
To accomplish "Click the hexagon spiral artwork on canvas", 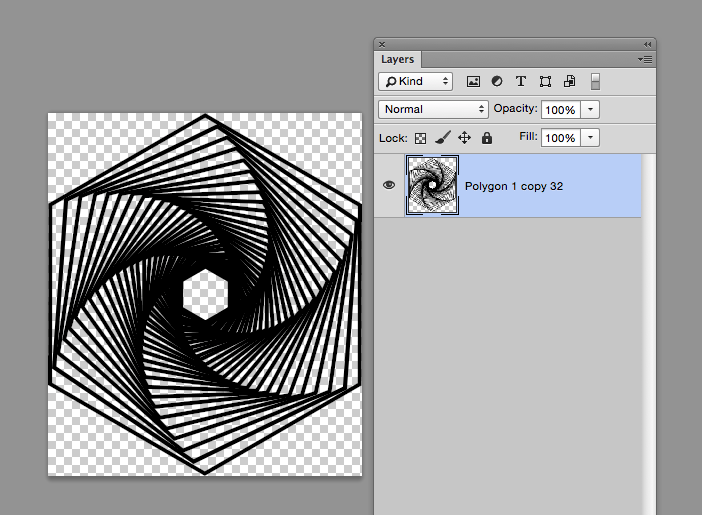I will pos(205,294).
